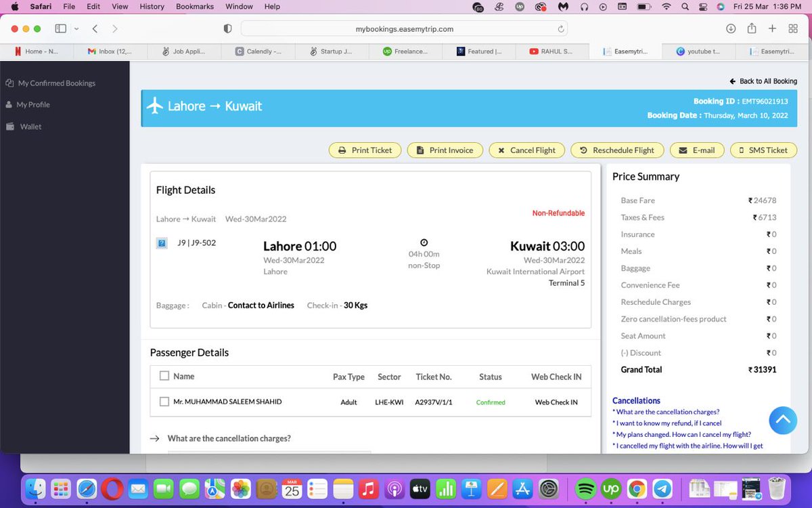Open Launchpad from the Dock
The image size is (812, 508).
point(61,488)
